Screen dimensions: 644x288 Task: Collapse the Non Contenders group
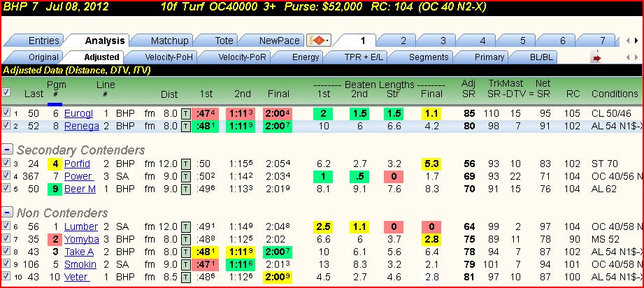(8, 213)
